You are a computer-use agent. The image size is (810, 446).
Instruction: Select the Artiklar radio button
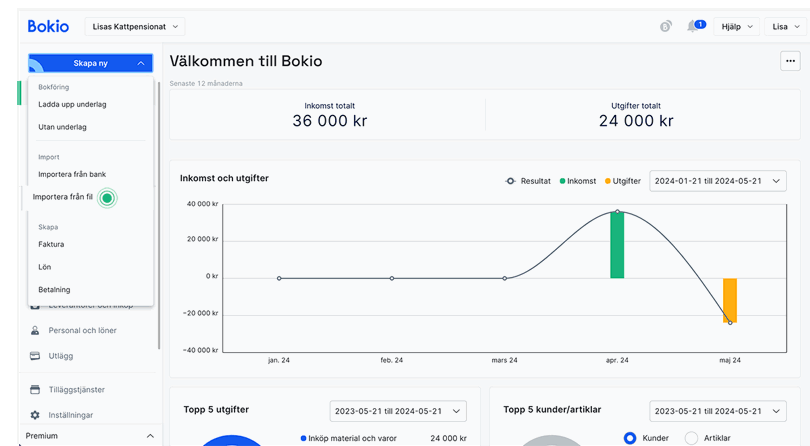coord(692,438)
